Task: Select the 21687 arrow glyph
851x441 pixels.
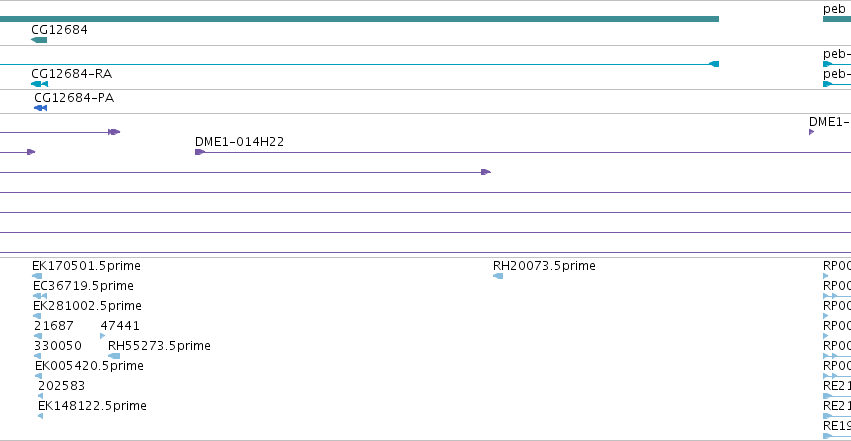Action: pos(38,336)
